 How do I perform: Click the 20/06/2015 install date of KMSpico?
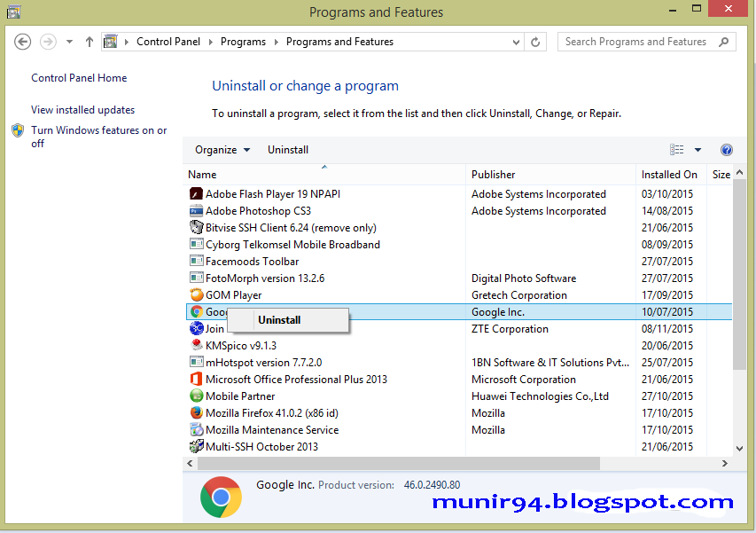[x=667, y=346]
